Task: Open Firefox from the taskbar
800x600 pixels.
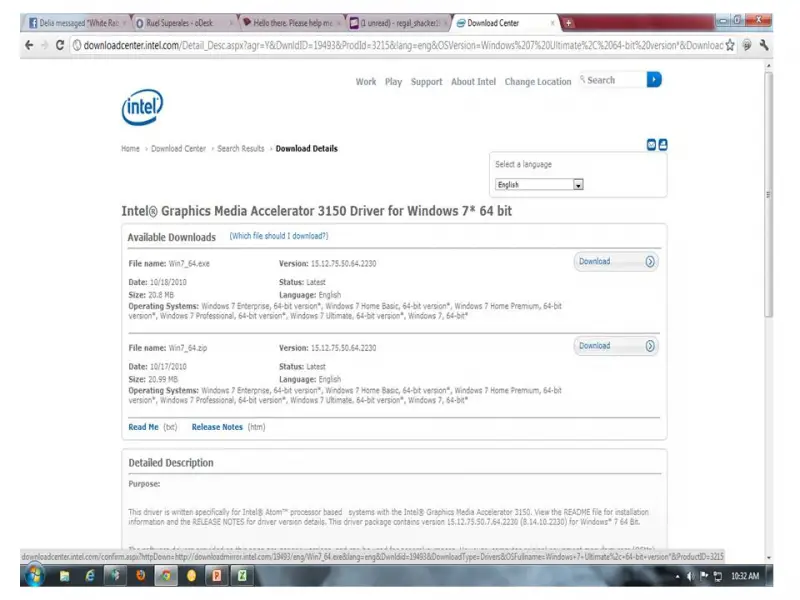Action: click(140, 576)
